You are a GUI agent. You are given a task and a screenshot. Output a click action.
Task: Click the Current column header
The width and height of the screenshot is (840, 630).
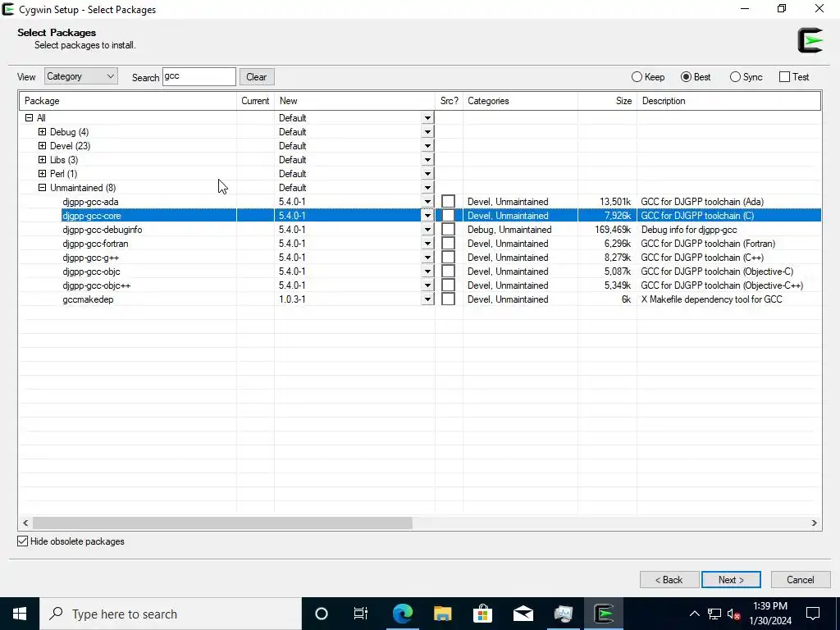pyautogui.click(x=256, y=101)
